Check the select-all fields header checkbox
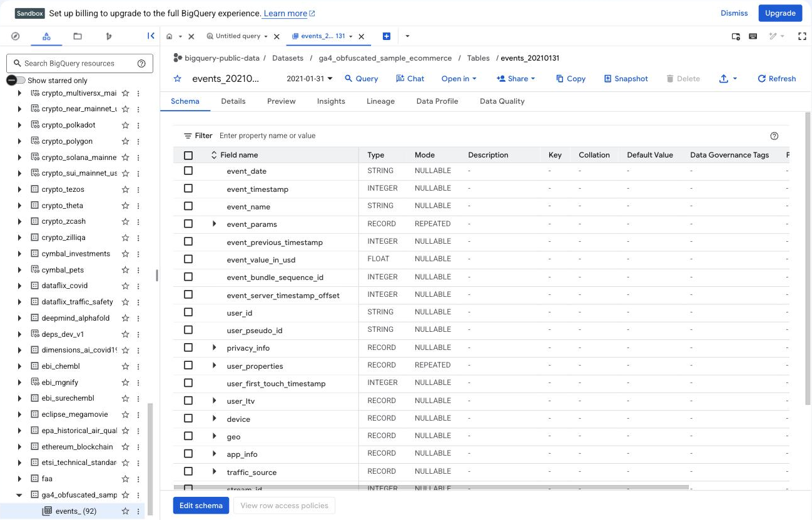Screen dimensions: 812x520 188,155
